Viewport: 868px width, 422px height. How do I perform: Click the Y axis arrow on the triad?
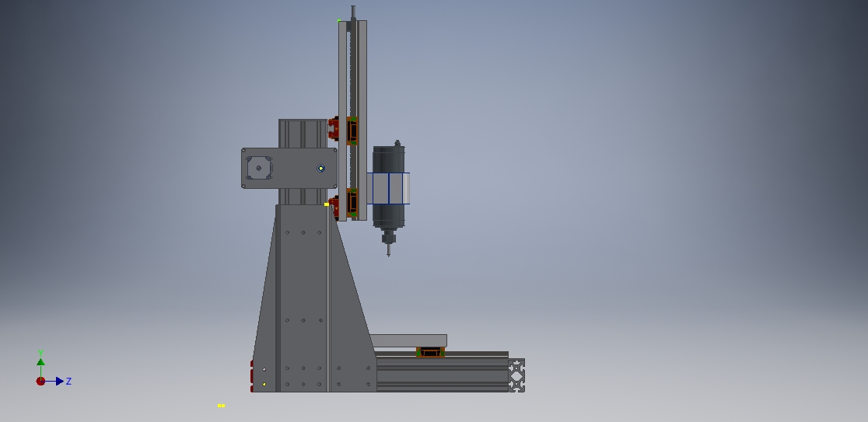click(40, 361)
